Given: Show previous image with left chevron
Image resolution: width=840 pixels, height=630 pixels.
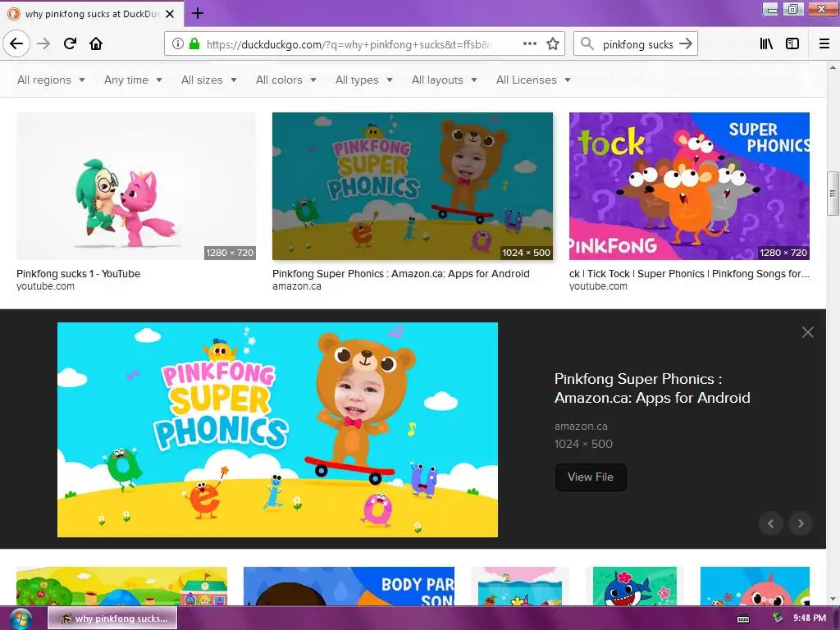Looking at the screenshot, I should 771,523.
